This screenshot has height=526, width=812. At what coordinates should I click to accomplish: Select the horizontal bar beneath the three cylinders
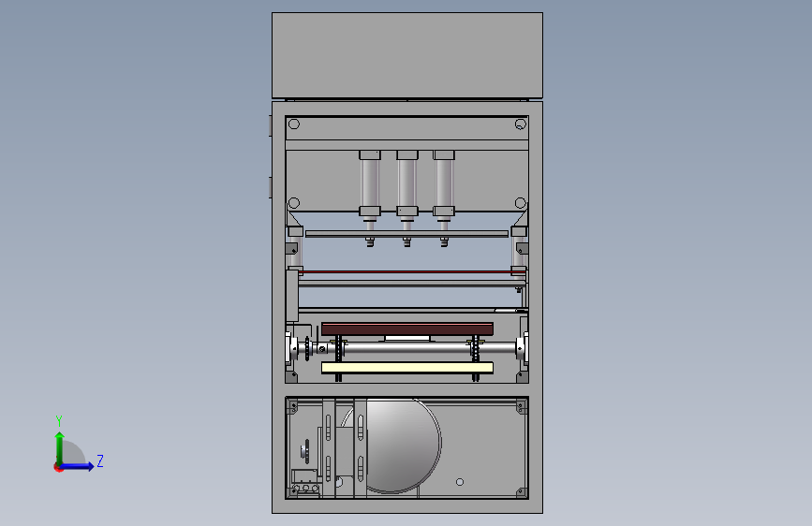pyautogui.click(x=407, y=234)
